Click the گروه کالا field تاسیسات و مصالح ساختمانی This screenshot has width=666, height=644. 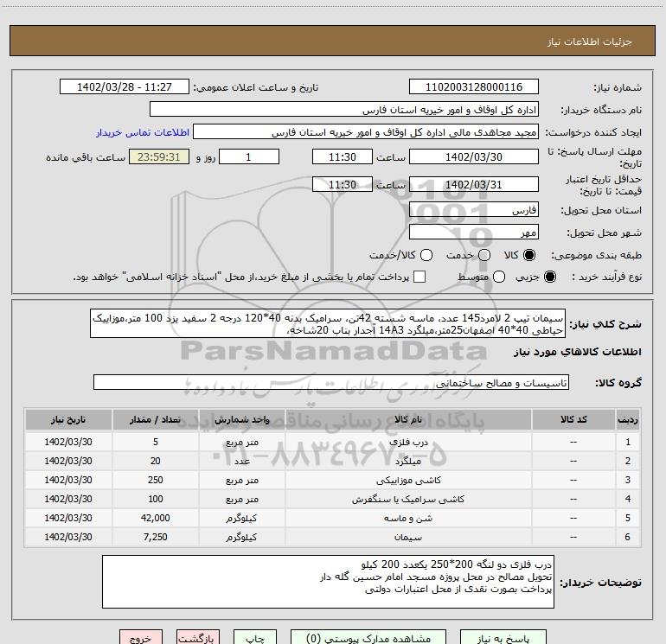pos(331,382)
